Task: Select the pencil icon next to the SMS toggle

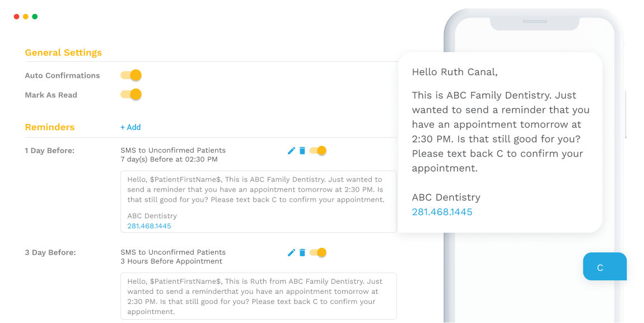Action: coord(291,150)
